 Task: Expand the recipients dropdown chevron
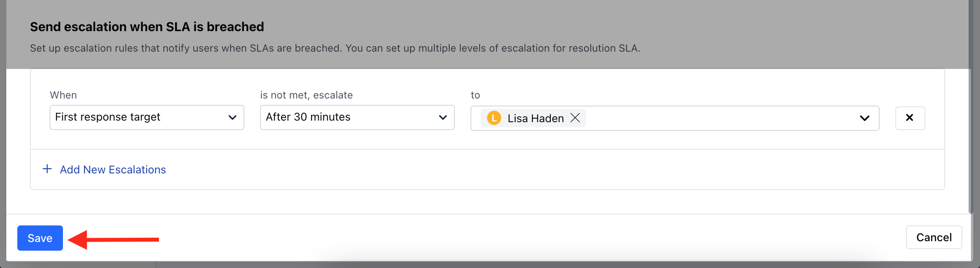tap(864, 118)
